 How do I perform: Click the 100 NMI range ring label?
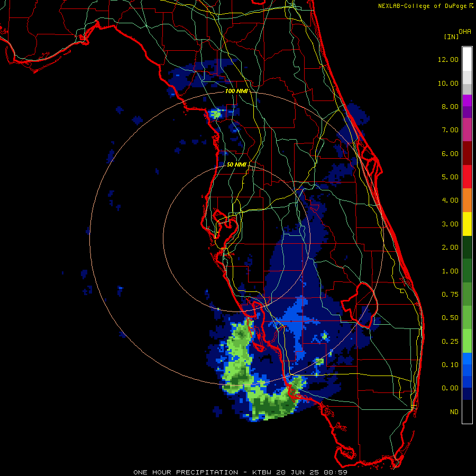[236, 91]
